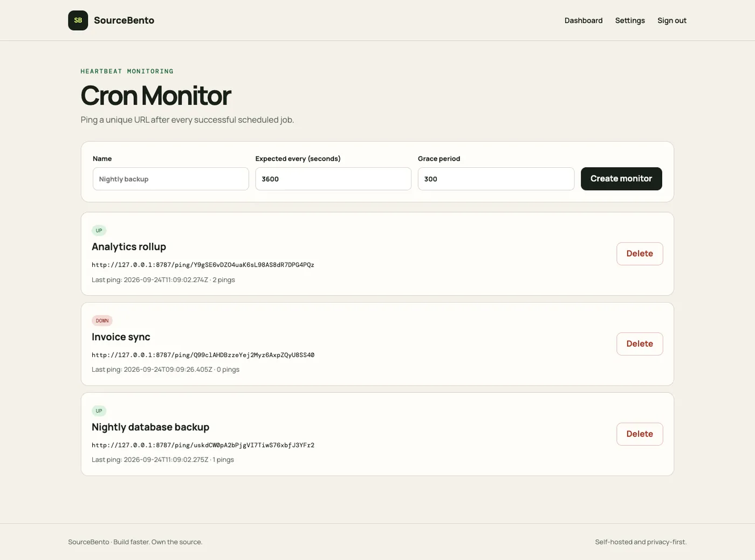Select the Invoice sync ping URL
Image resolution: width=755 pixels, height=560 pixels.
[x=203, y=355]
